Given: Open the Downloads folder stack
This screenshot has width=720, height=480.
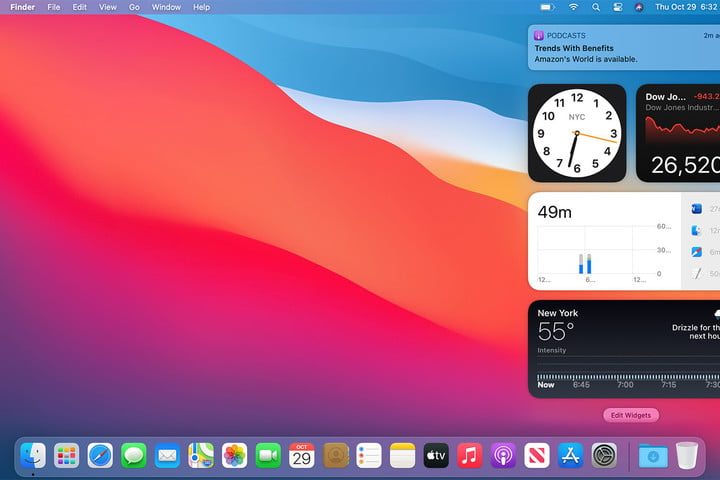Looking at the screenshot, I should (653, 456).
